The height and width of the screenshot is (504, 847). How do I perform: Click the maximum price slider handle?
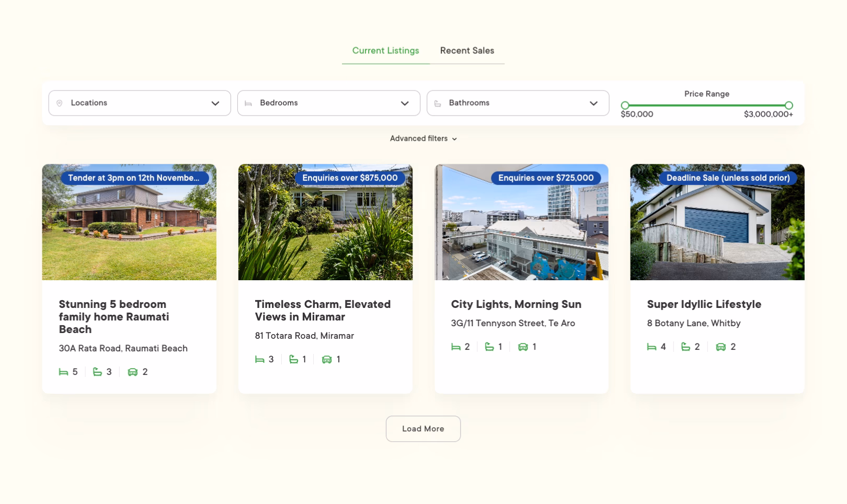[789, 106]
